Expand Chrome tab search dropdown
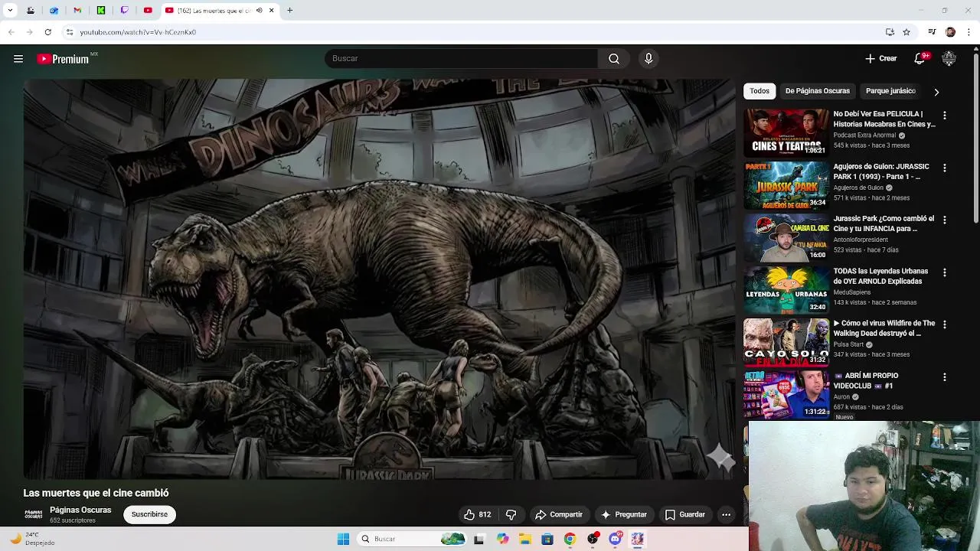The image size is (980, 551). 10,11
